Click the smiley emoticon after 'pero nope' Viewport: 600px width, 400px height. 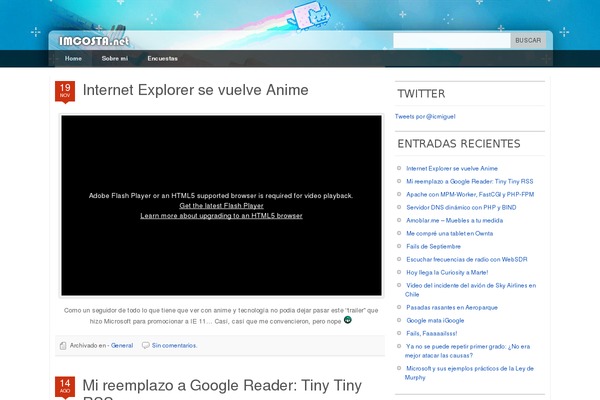(x=347, y=320)
